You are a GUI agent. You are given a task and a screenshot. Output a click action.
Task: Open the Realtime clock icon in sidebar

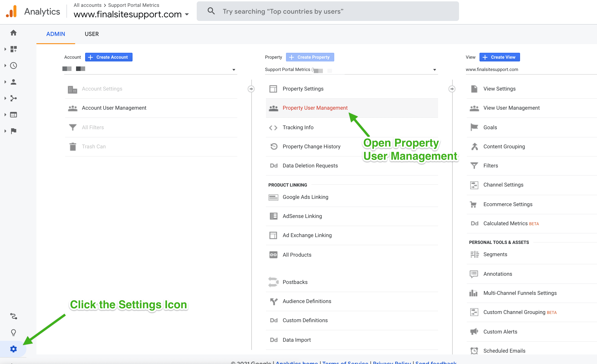13,66
